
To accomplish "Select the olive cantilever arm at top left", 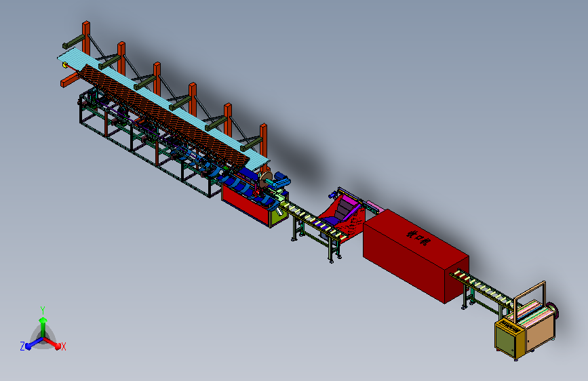I will [74, 41].
